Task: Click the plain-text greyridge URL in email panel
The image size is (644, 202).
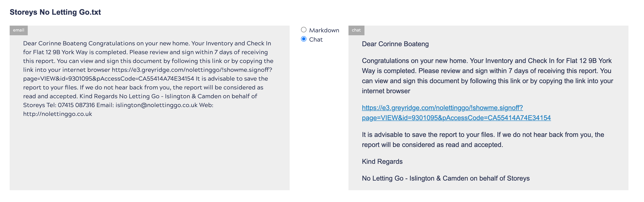Action: coord(191,70)
